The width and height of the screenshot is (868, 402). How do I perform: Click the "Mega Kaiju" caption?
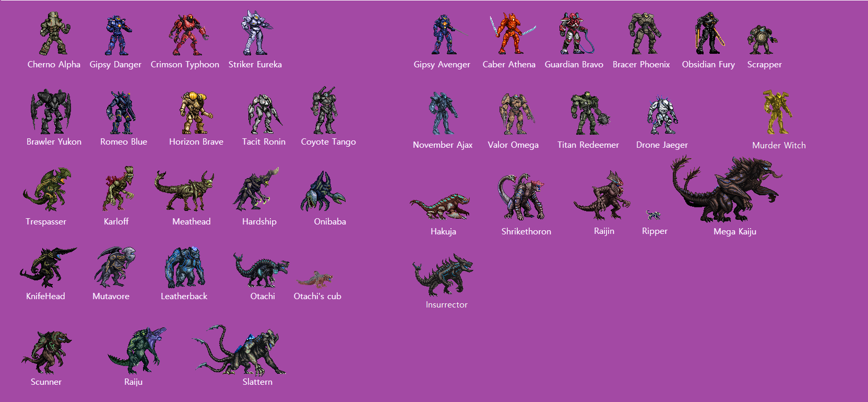pyautogui.click(x=734, y=232)
